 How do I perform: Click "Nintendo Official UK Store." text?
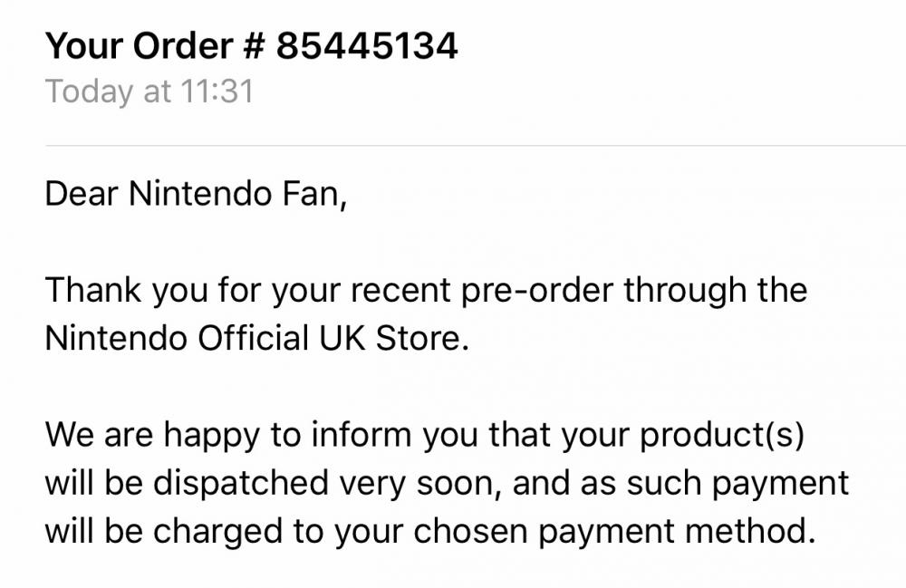[x=256, y=338]
